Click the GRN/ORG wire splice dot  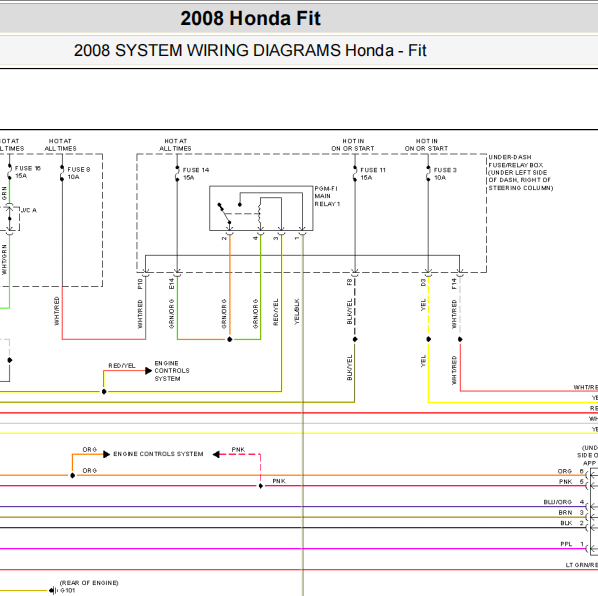pos(230,339)
